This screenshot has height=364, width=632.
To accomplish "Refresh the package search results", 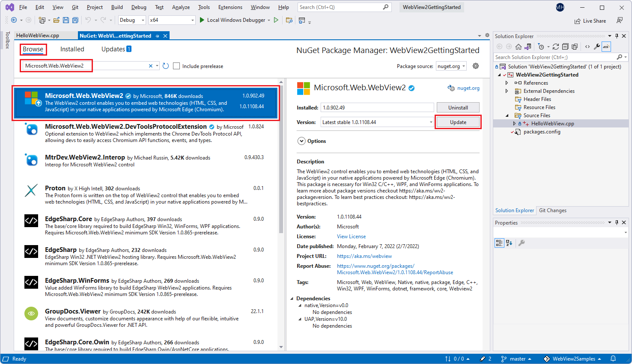I will click(166, 66).
